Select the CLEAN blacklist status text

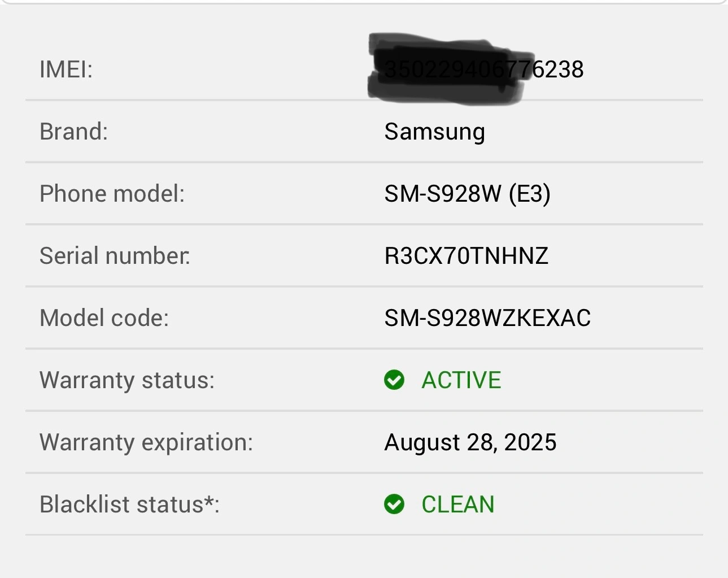pos(457,504)
